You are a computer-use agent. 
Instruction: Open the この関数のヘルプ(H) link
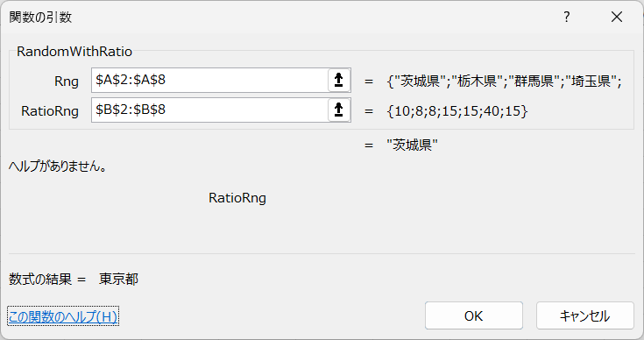click(x=63, y=316)
